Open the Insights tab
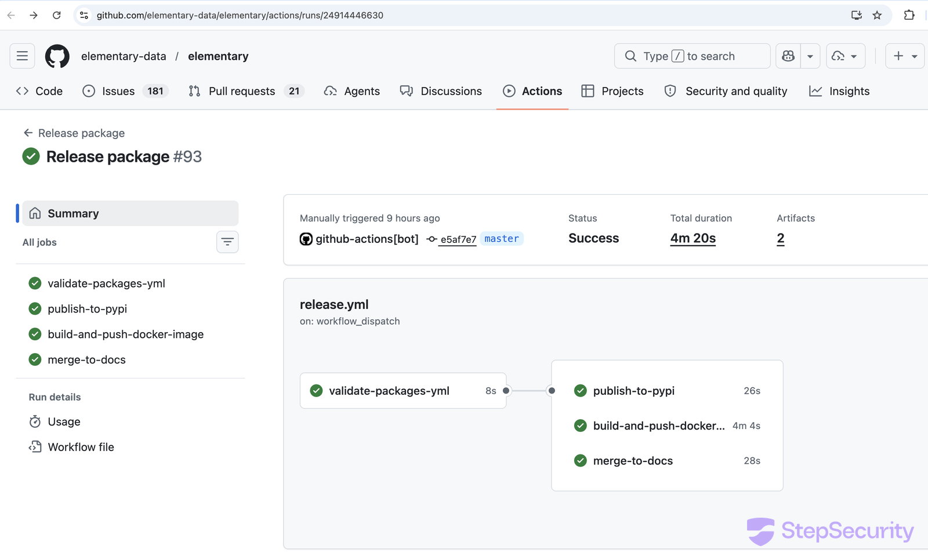Viewport: 928px width, 560px height. pos(839,91)
